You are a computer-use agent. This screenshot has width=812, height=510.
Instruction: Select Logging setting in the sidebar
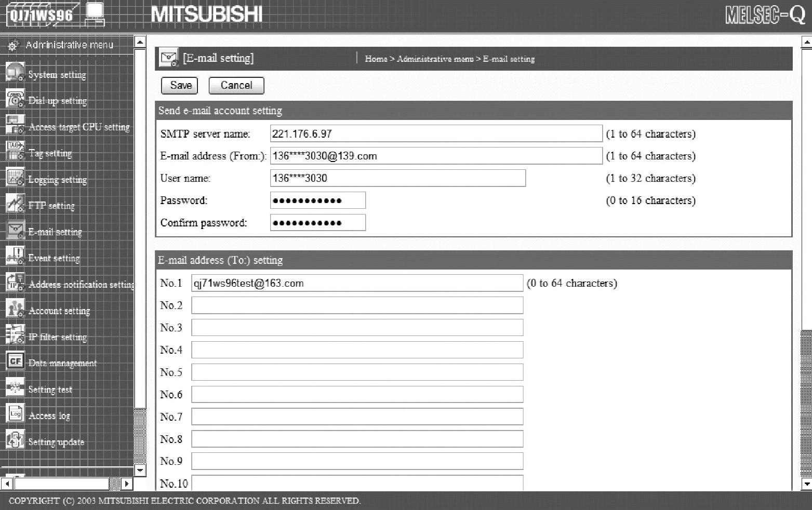tap(58, 180)
